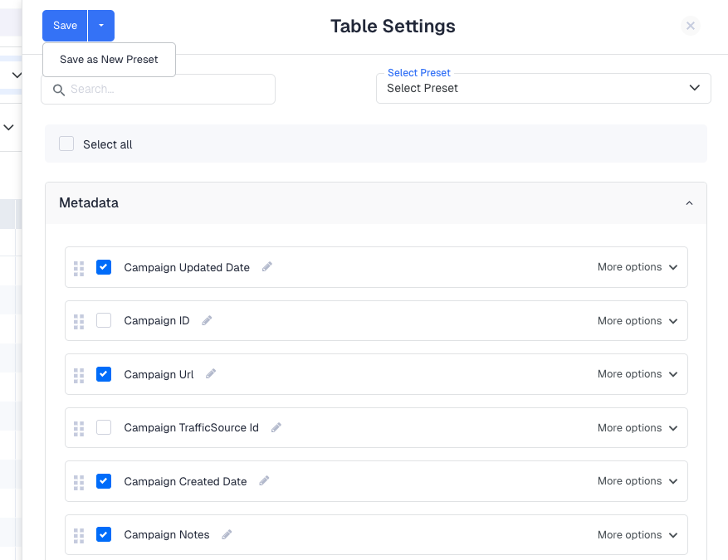Viewport: 728px width, 560px height.
Task: Collapse the Metadata section
Action: pos(689,203)
